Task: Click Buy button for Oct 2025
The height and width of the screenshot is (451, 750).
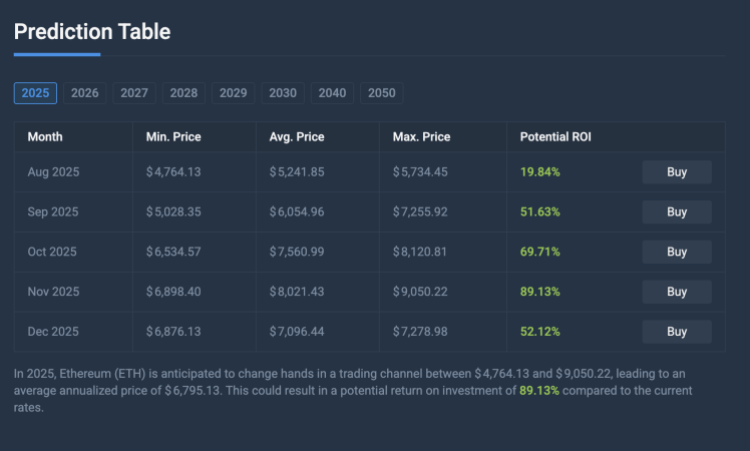Action: click(677, 252)
